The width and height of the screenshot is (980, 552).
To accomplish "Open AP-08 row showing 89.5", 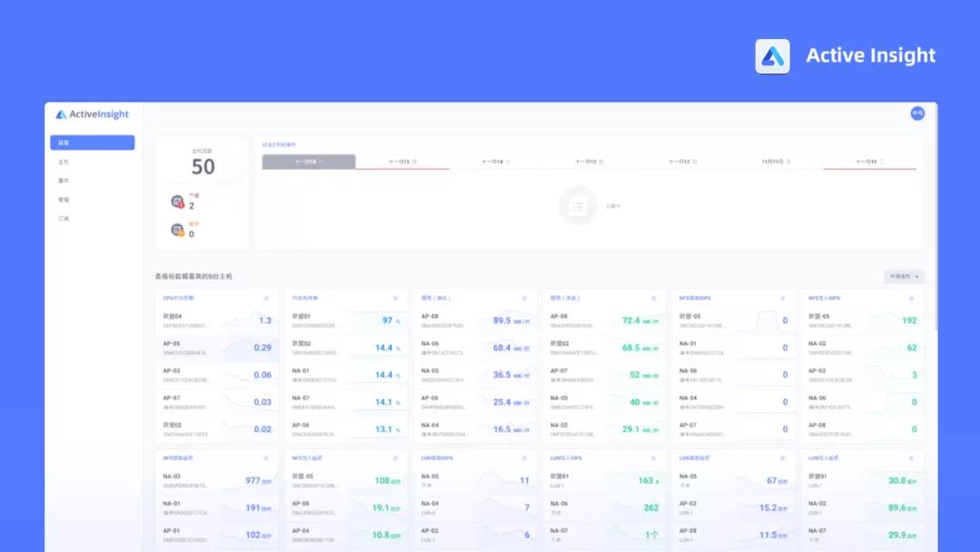I will (x=475, y=320).
